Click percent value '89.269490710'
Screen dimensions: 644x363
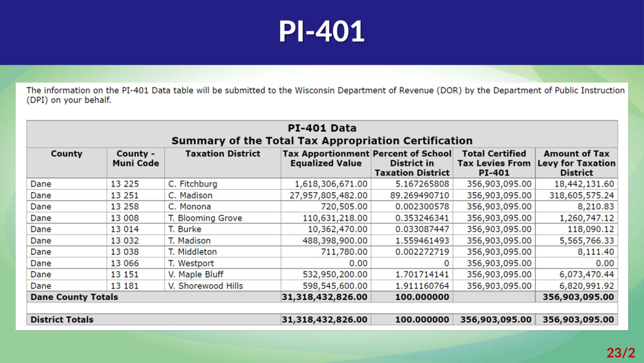[x=420, y=195]
